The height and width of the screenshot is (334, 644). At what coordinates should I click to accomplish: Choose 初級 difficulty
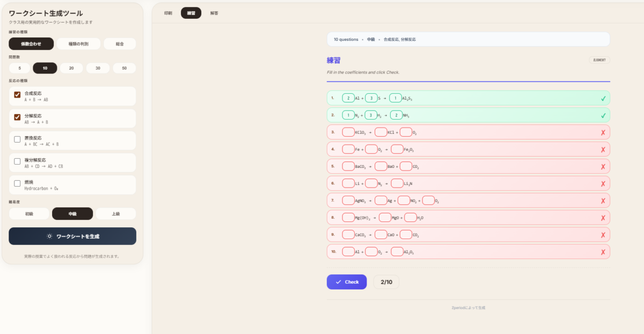[29, 214]
